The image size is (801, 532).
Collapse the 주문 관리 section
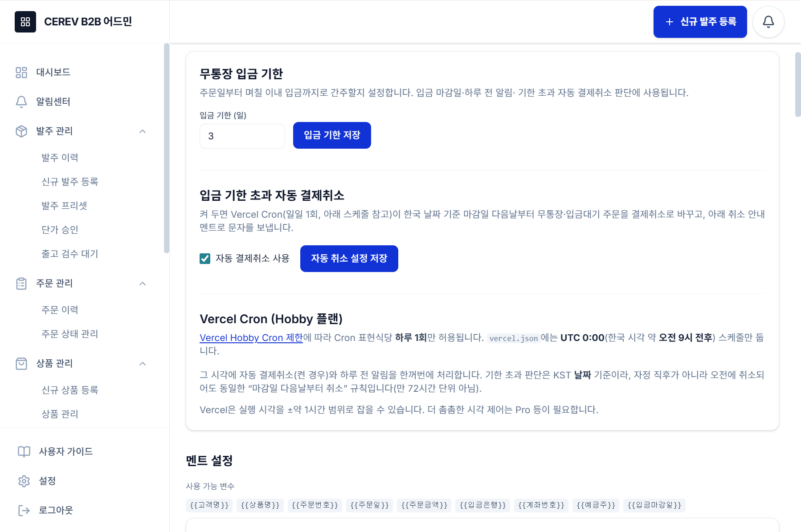(x=143, y=283)
